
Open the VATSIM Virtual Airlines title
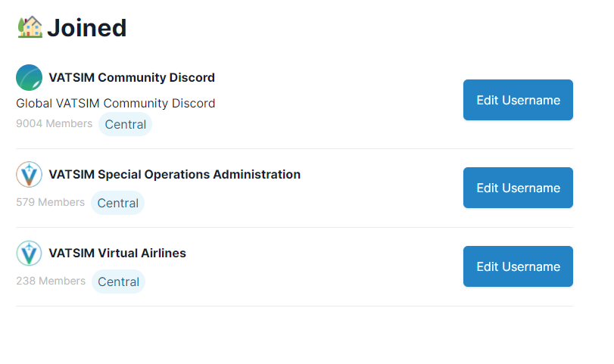[117, 253]
